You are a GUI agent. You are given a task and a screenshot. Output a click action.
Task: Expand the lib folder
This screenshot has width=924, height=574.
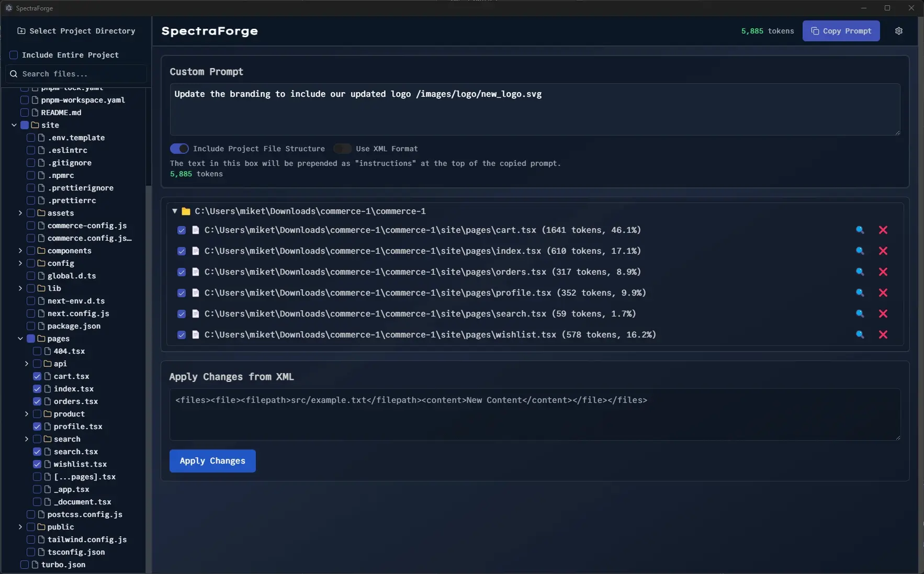20,288
